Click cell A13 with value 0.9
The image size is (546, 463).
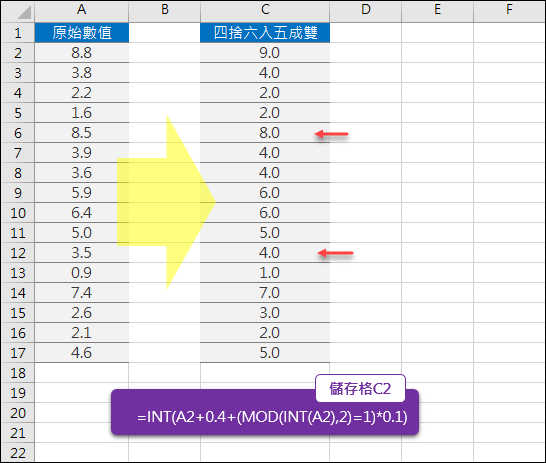82,273
